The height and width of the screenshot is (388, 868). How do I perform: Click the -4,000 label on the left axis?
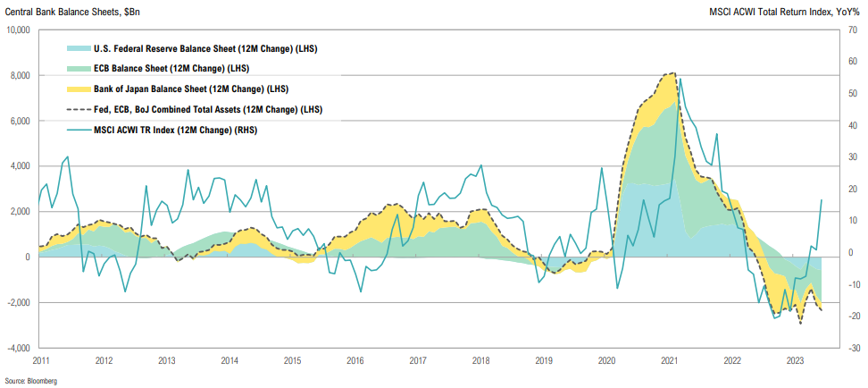[x=18, y=348]
